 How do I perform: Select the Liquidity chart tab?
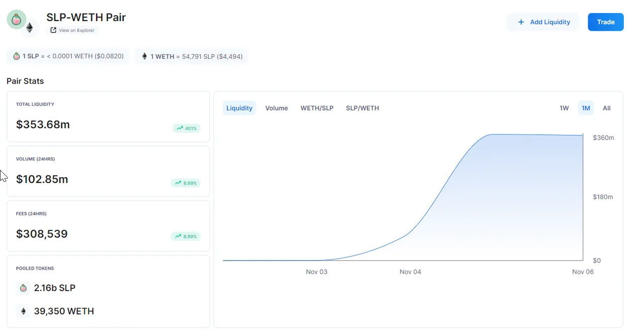239,108
